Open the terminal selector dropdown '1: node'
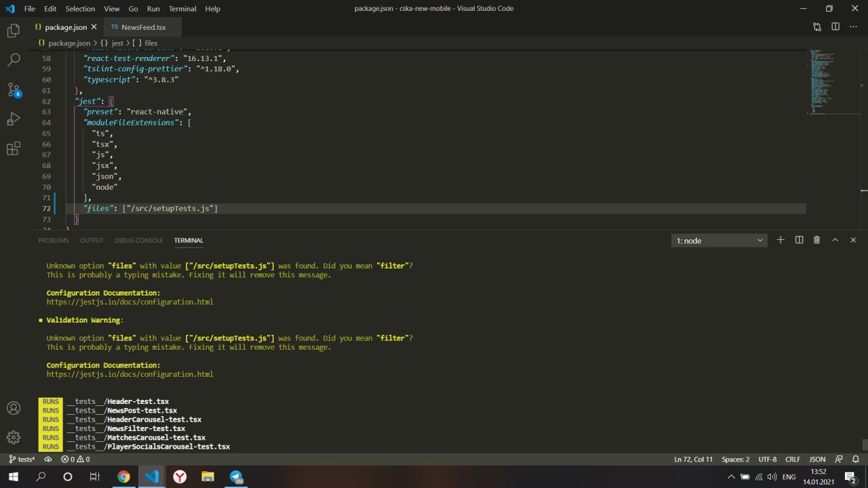Viewport: 868px width, 488px height. [719, 240]
